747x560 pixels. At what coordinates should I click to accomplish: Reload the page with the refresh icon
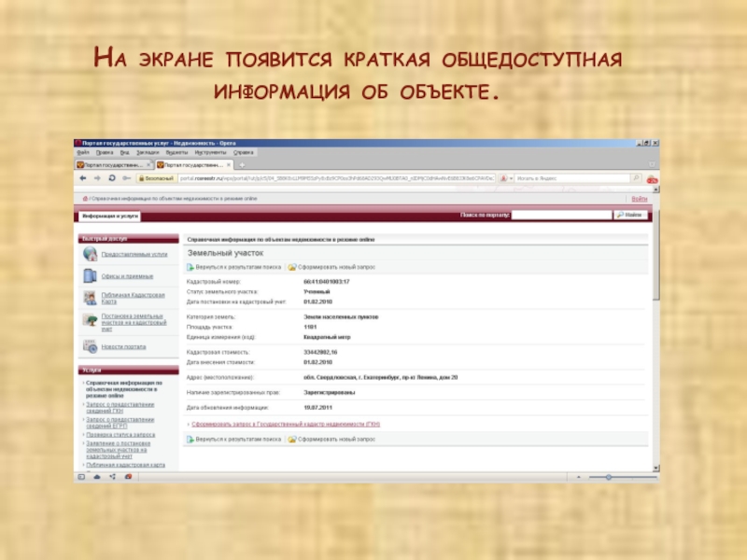click(x=112, y=178)
